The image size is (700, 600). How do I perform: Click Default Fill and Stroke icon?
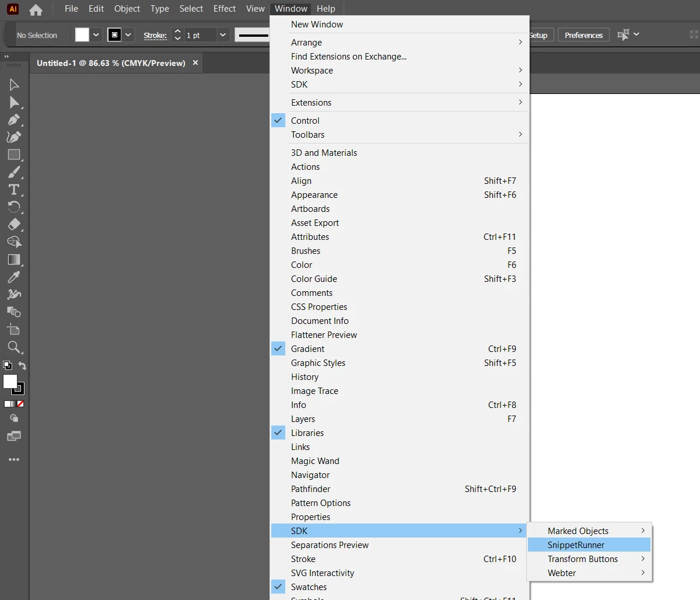[7, 365]
